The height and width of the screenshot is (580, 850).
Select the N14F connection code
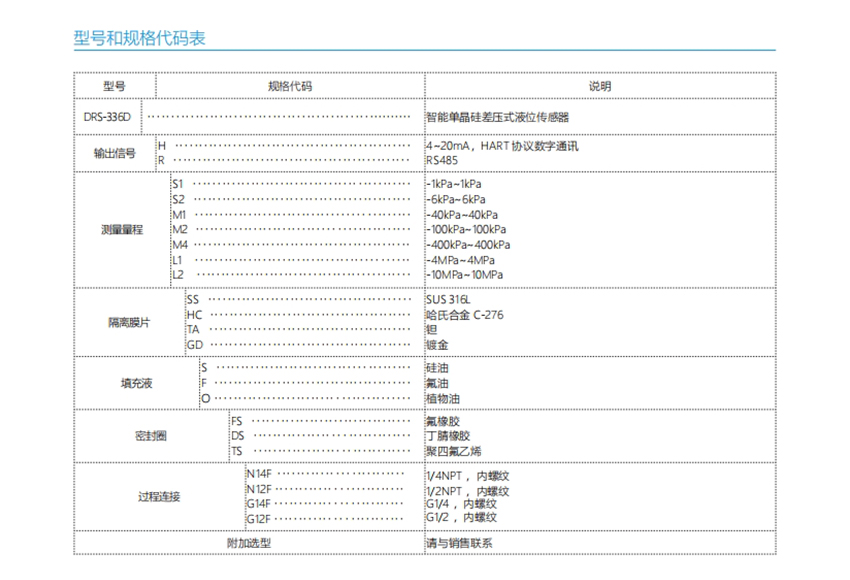(259, 475)
